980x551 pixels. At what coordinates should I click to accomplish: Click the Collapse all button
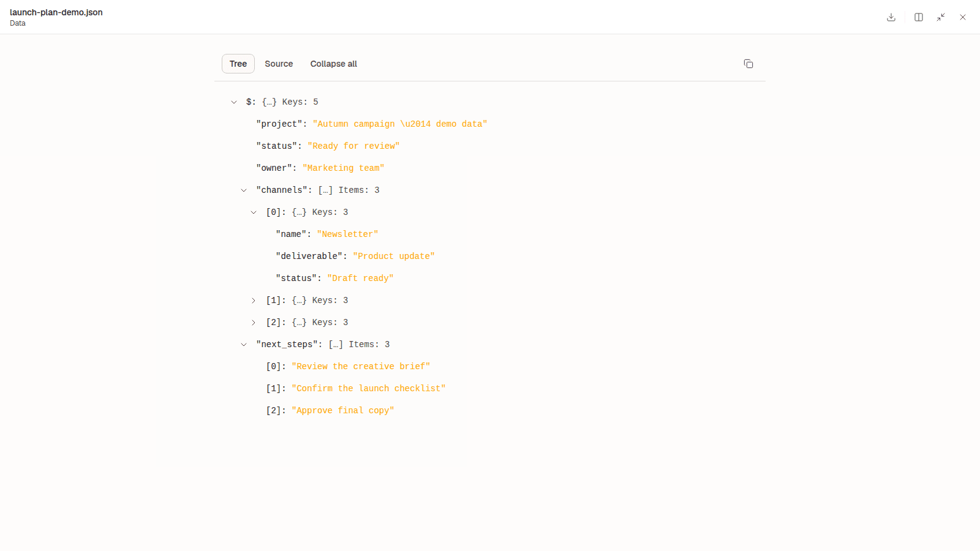tap(333, 64)
